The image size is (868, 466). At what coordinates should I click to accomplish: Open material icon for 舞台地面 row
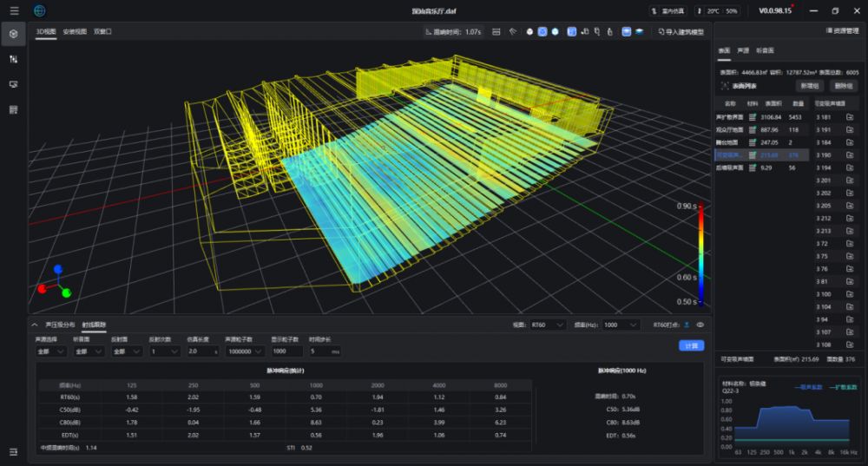click(x=753, y=141)
